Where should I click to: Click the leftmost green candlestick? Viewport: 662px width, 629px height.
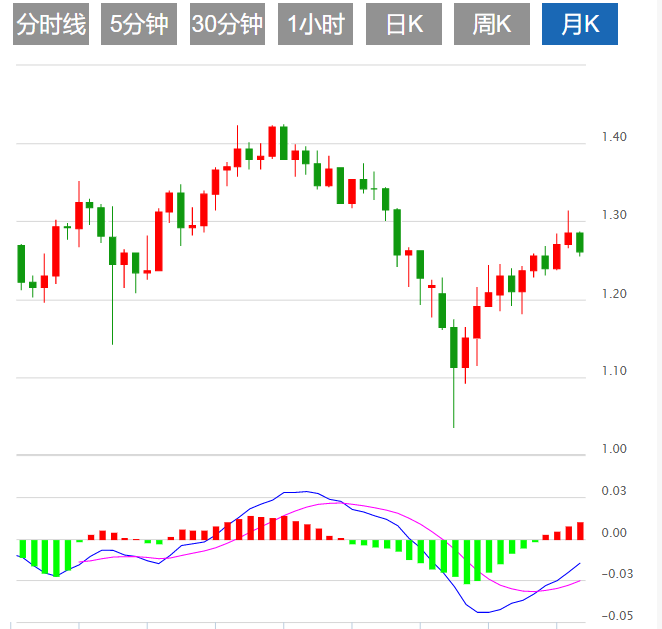[x=21, y=264]
